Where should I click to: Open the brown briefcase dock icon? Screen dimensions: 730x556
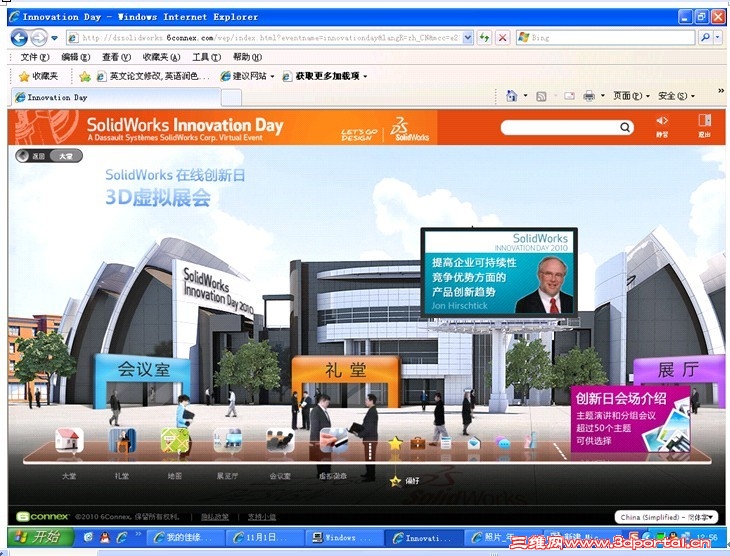(x=418, y=443)
